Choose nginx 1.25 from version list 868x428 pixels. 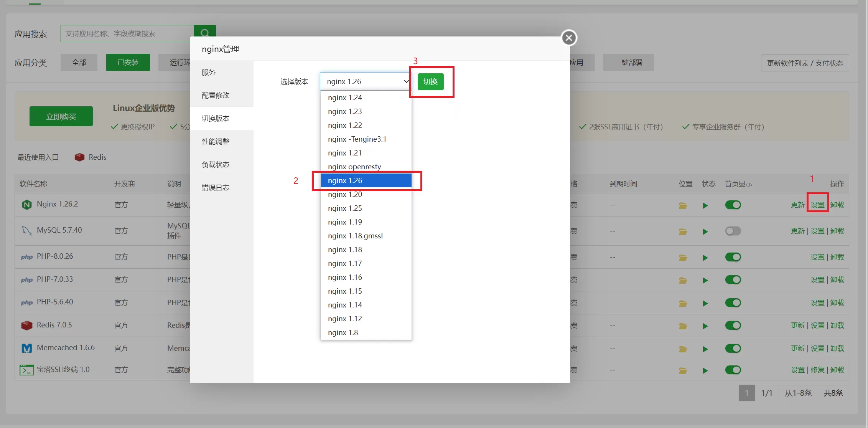click(x=366, y=208)
